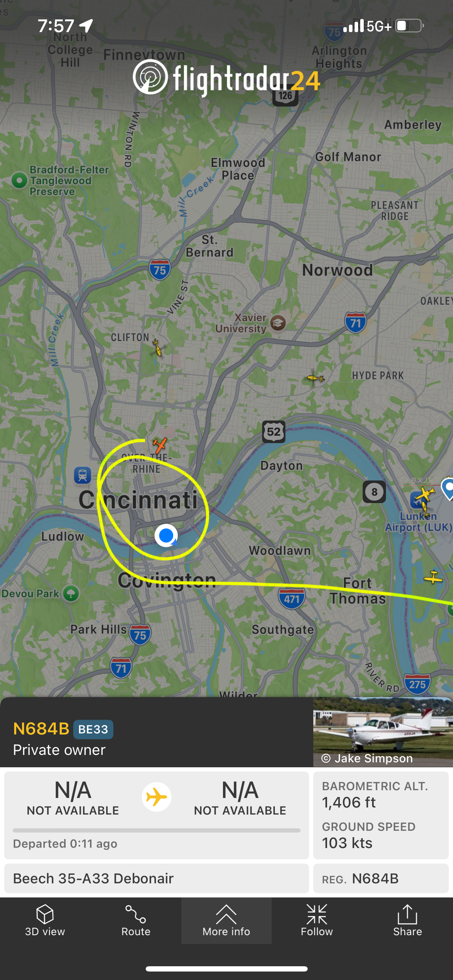Select the helicopter near Hyde Park
Screen dimensions: 453x980
[315, 378]
